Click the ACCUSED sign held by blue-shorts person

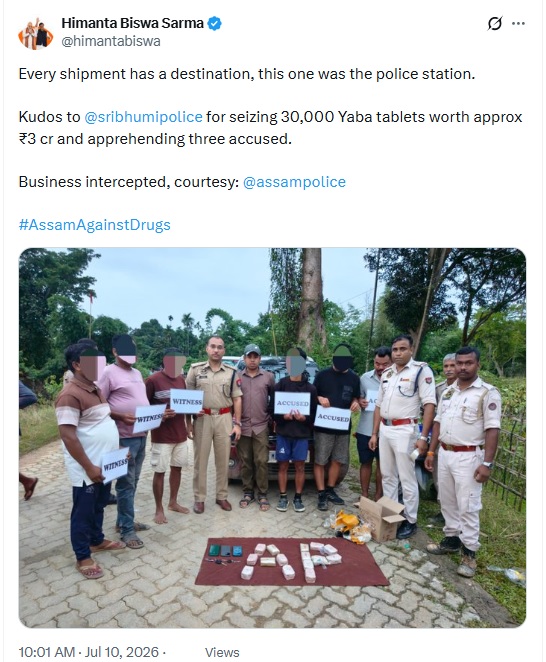[x=292, y=403]
